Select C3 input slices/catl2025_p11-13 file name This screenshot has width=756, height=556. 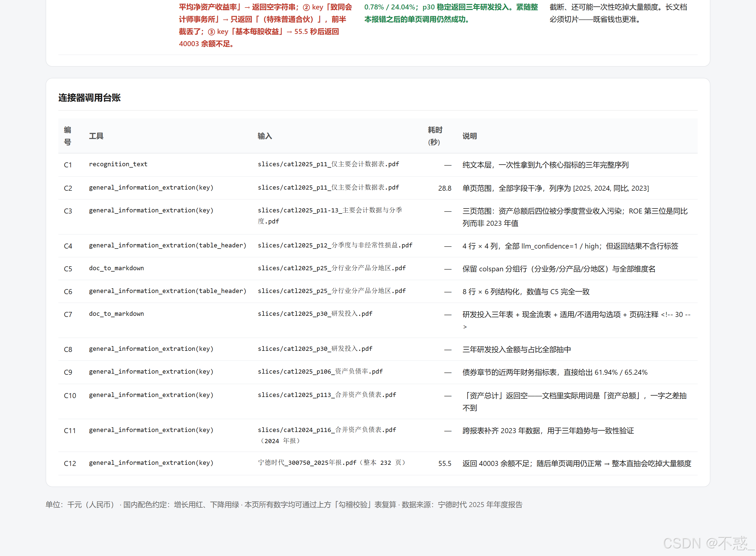coord(330,216)
